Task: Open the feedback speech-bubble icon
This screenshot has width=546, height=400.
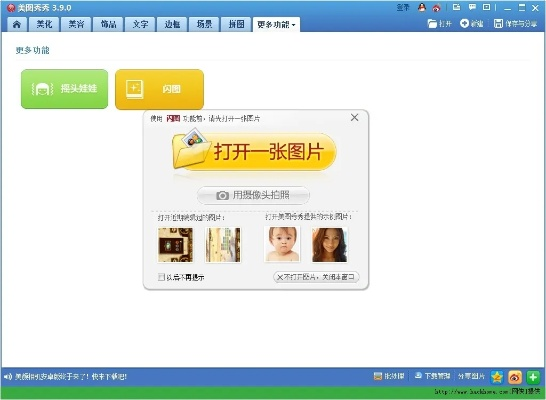Action: pos(472,7)
